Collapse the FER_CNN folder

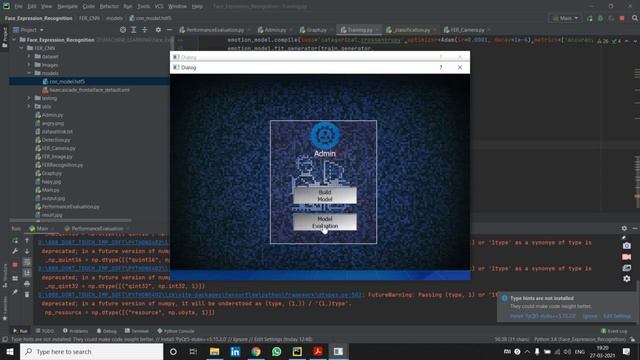[x=22, y=48]
